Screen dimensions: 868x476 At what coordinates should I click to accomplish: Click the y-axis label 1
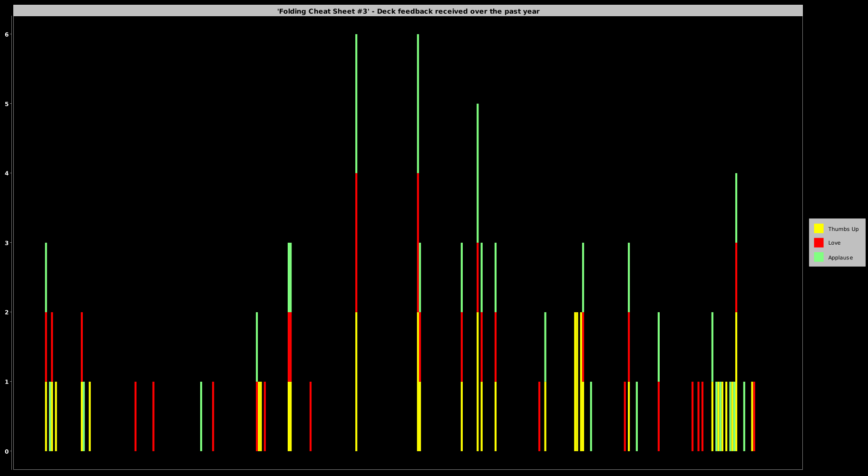[7, 382]
